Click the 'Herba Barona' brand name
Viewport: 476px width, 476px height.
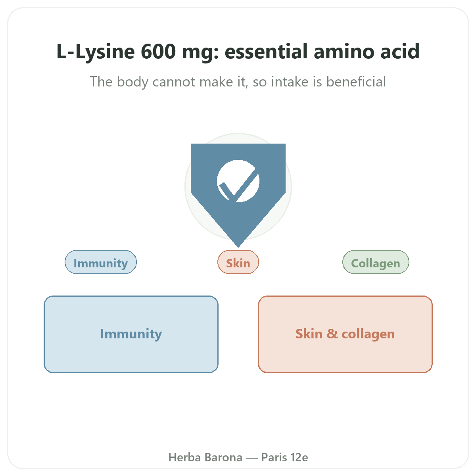(205, 457)
